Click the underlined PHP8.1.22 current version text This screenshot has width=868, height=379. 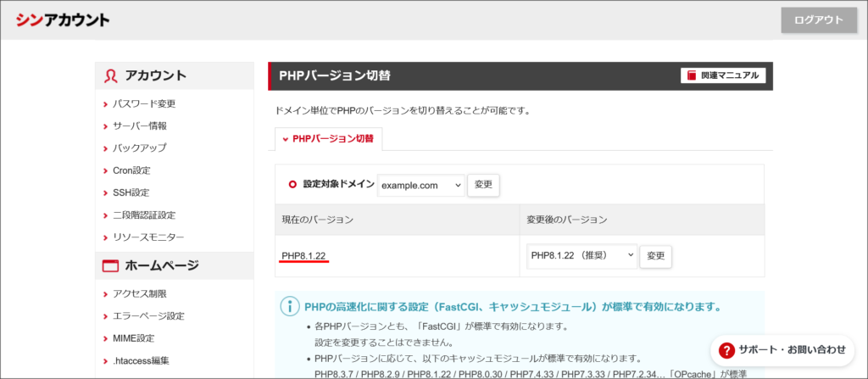pyautogui.click(x=304, y=255)
